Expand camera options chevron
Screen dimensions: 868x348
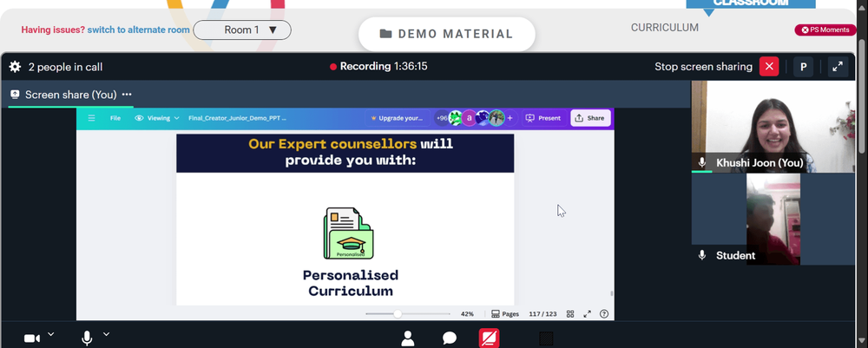tap(51, 334)
